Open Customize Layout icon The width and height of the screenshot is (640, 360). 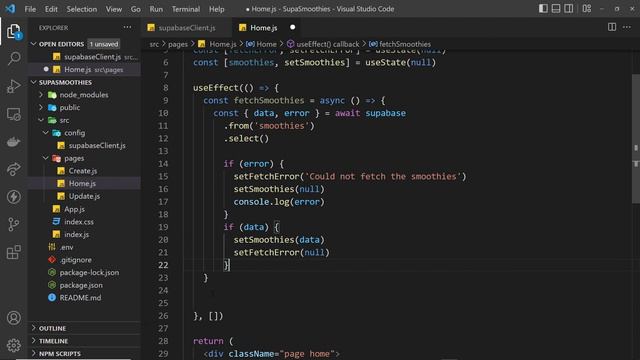click(587, 9)
